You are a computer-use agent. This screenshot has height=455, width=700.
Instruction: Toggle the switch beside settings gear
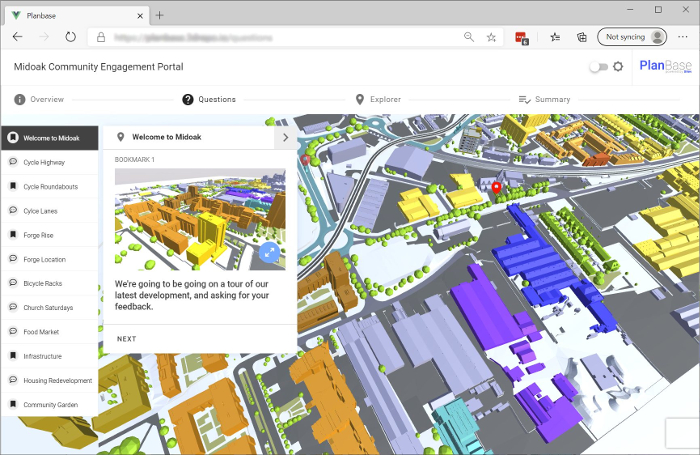(598, 67)
